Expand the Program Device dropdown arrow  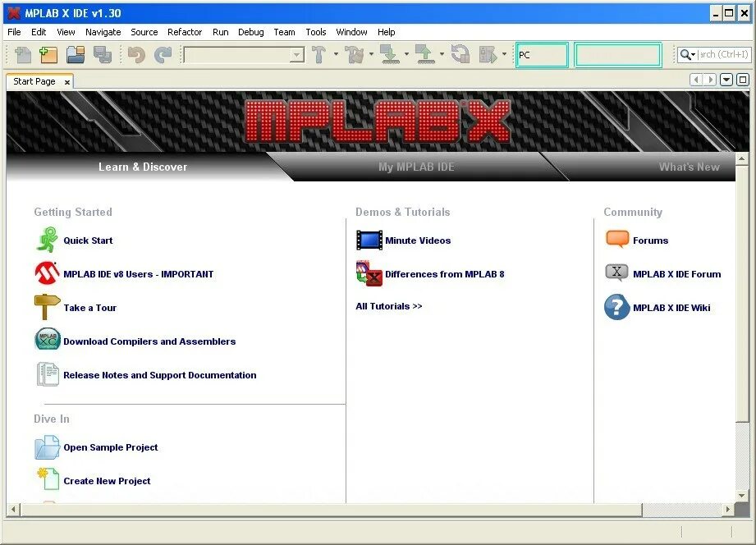click(x=406, y=54)
